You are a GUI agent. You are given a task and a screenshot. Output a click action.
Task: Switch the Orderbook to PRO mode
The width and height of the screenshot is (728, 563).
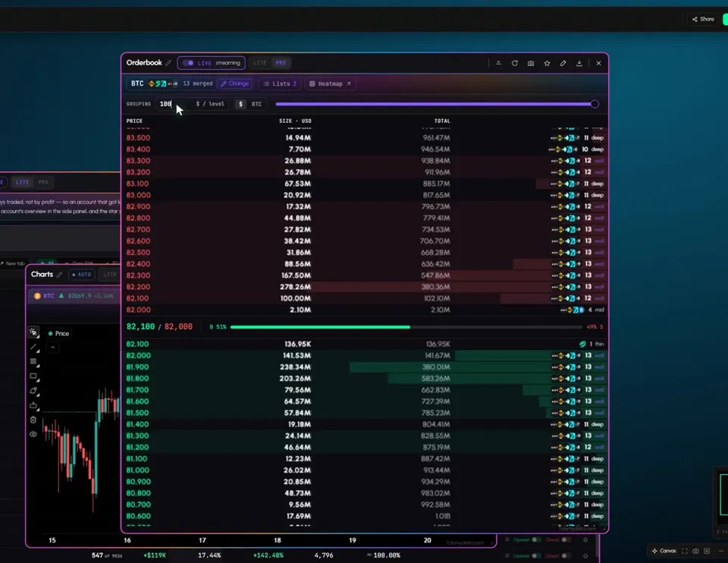(x=281, y=63)
